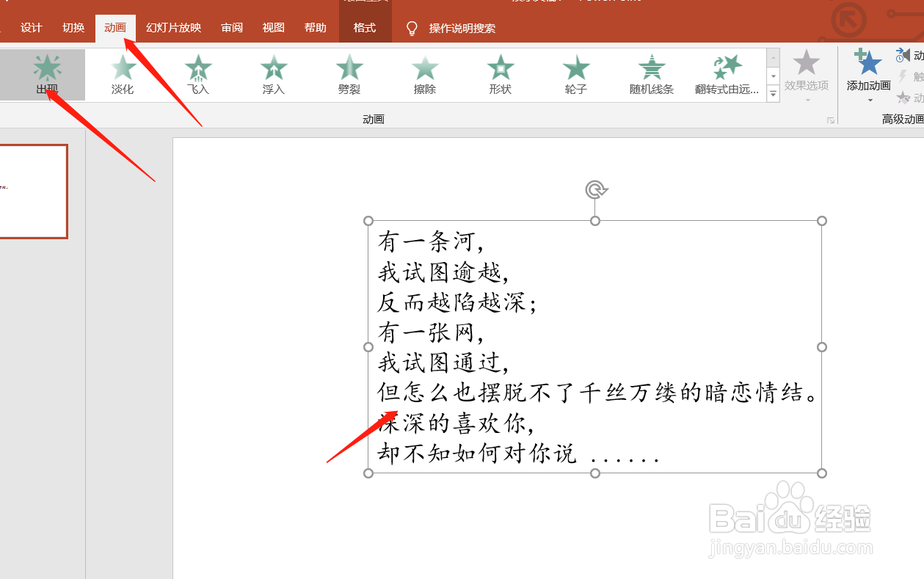
Task: Open the 幻灯片放映 (Slide Show) tab
Action: point(173,28)
